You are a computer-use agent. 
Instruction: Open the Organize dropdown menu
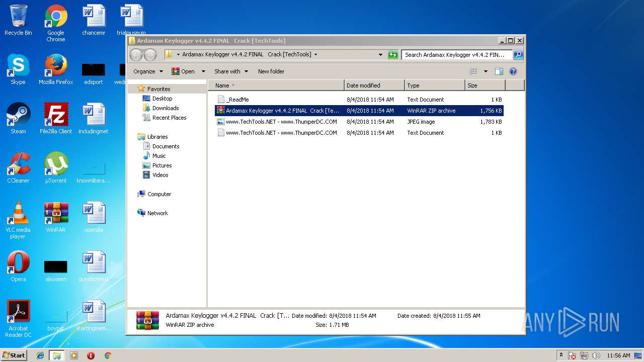(x=148, y=71)
